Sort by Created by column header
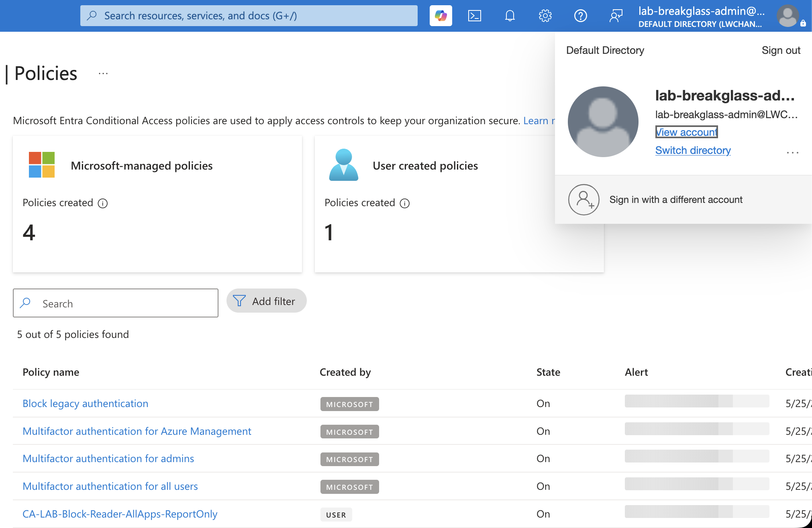Image resolution: width=812 pixels, height=528 pixels. [x=345, y=372]
